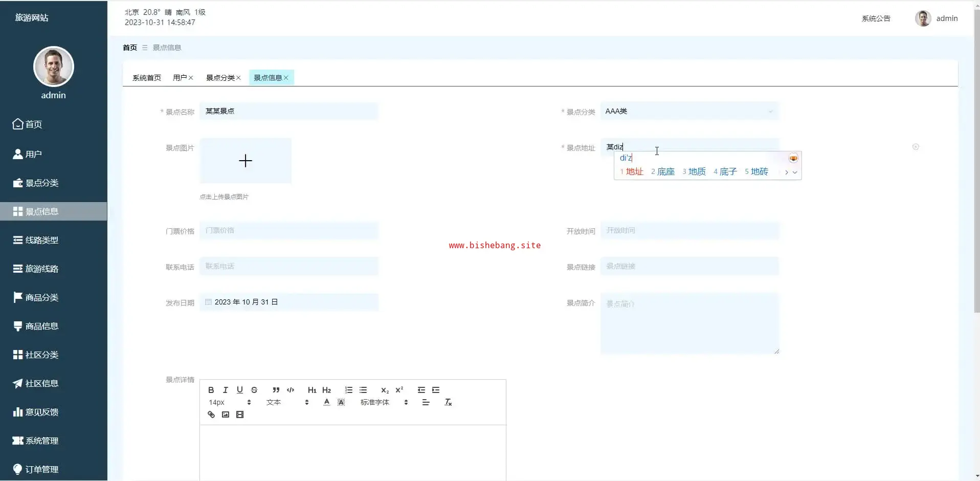
Task: Apply italic formatting
Action: (225, 390)
